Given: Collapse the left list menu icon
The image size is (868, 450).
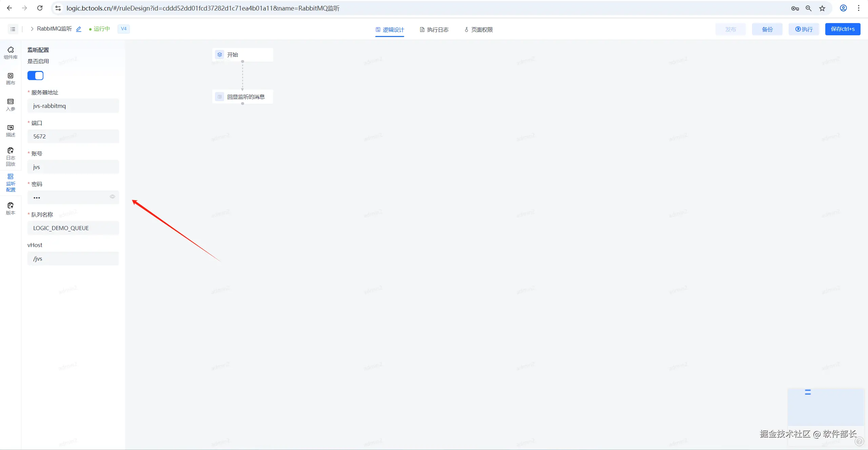Looking at the screenshot, I should click(13, 29).
